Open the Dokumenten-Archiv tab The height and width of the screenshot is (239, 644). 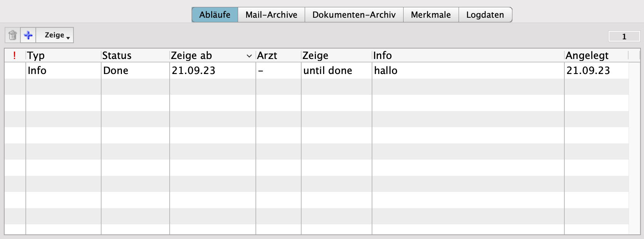pos(354,15)
